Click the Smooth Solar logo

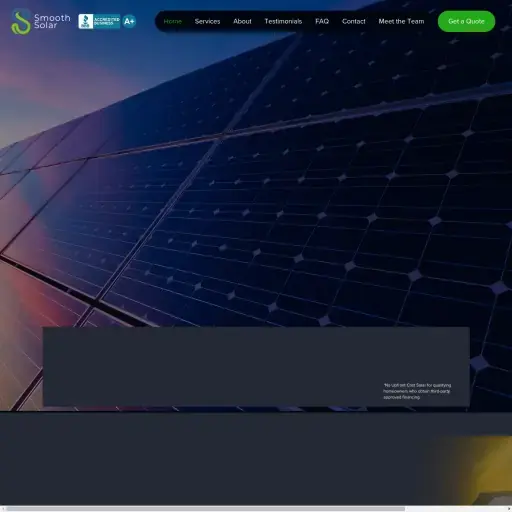[40, 21]
